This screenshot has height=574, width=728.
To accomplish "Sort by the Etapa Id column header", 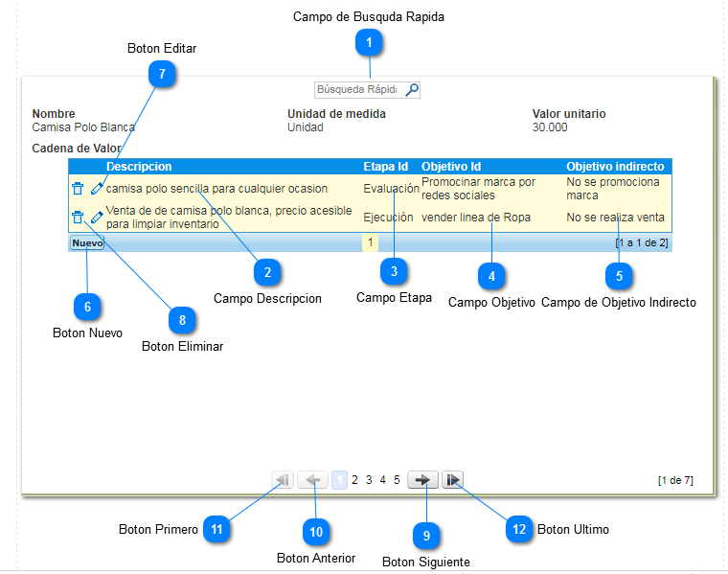I will click(385, 166).
